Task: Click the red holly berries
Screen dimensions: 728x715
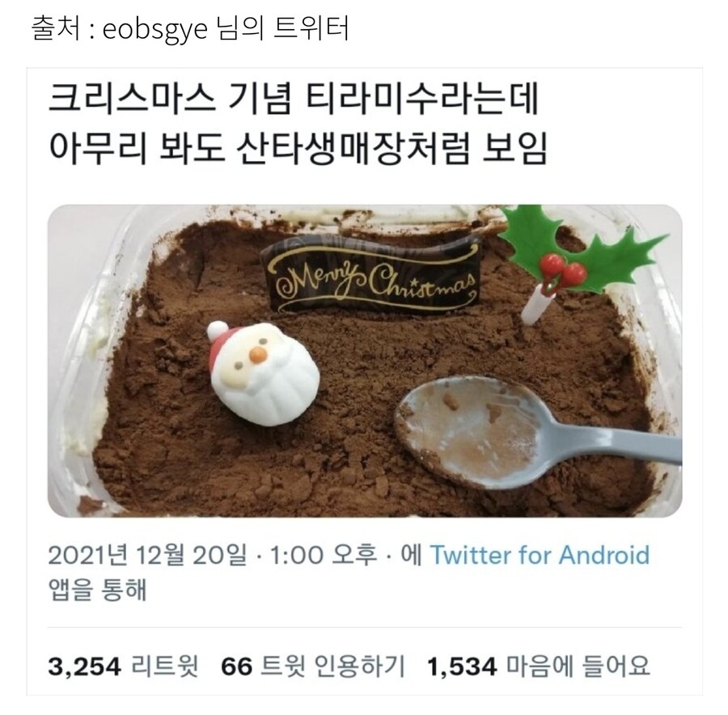Action: (563, 269)
